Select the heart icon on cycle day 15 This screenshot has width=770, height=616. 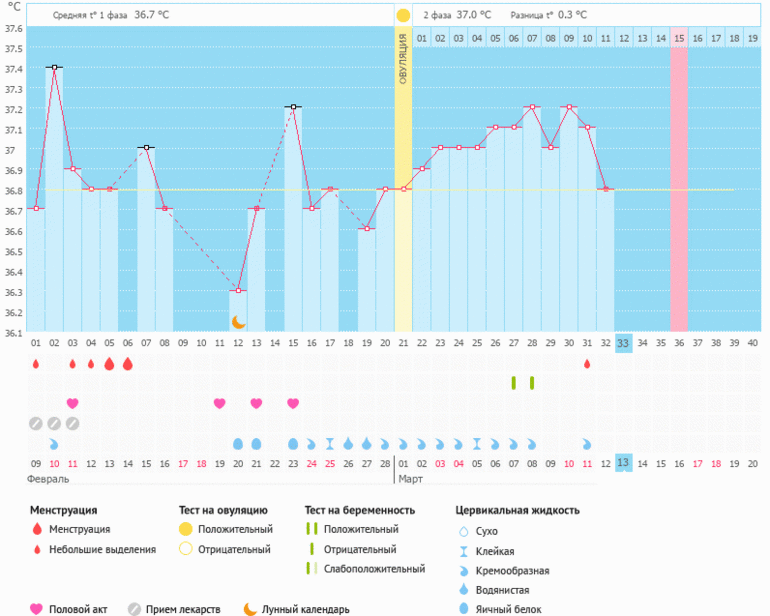(293, 403)
